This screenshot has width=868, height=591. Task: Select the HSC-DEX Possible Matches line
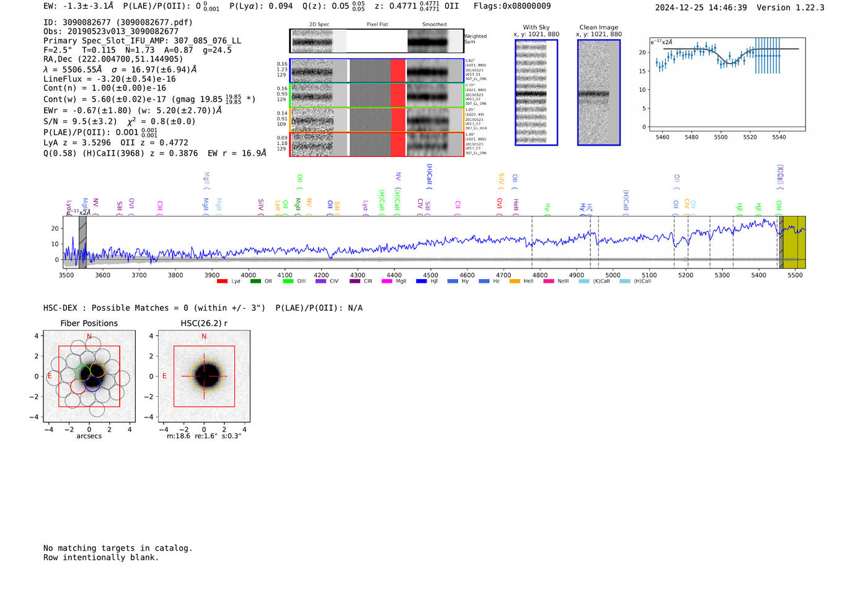[203, 308]
